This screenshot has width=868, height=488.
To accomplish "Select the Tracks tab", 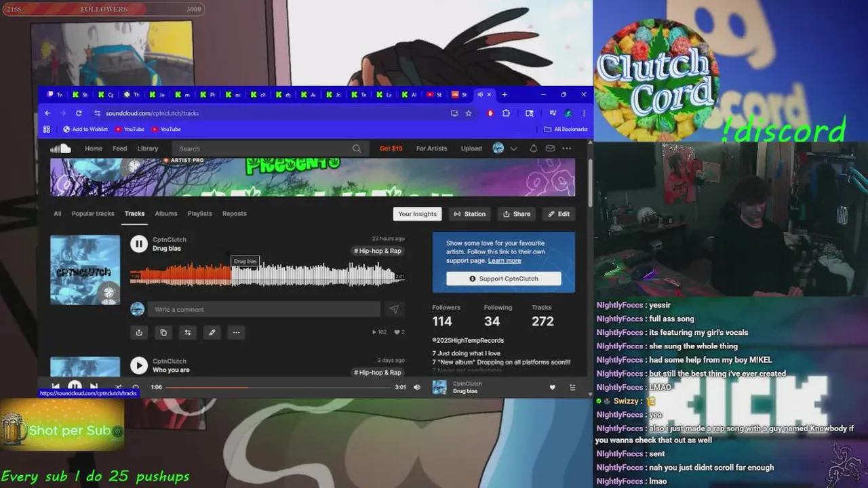I will tap(134, 213).
